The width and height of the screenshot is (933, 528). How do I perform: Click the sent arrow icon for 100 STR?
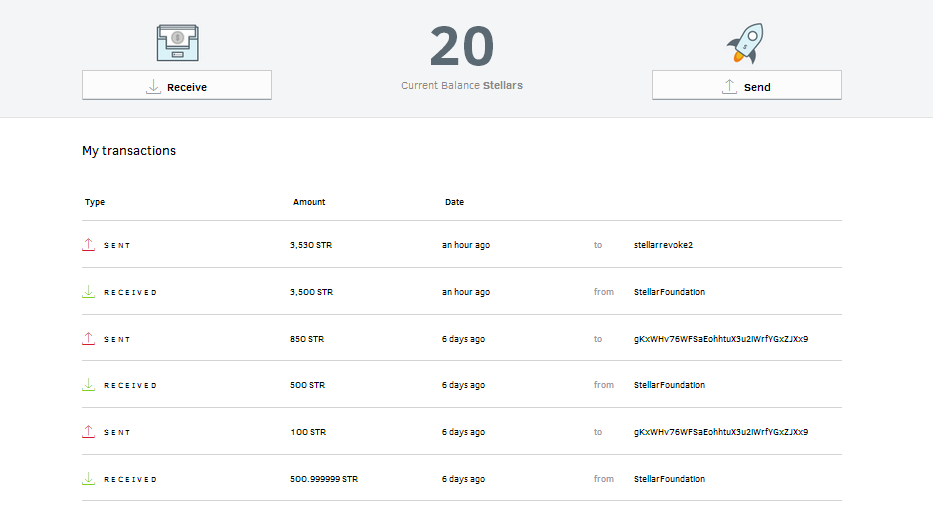pyautogui.click(x=89, y=432)
